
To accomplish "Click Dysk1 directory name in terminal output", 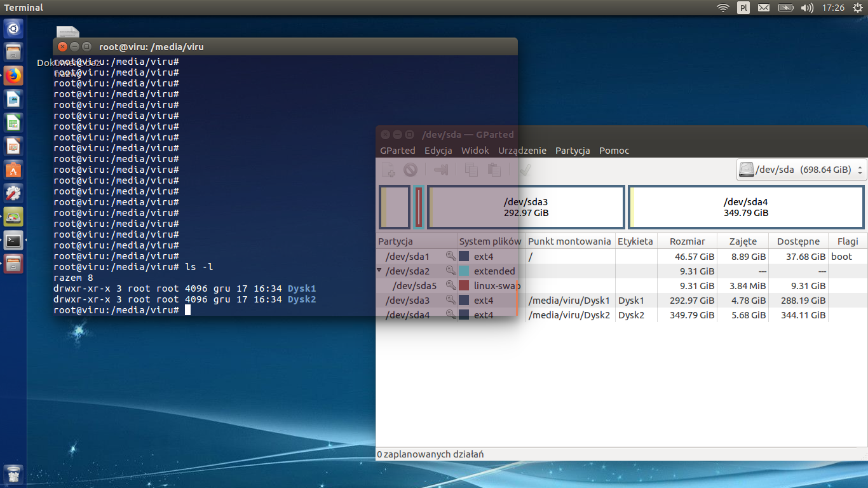I will (x=302, y=288).
